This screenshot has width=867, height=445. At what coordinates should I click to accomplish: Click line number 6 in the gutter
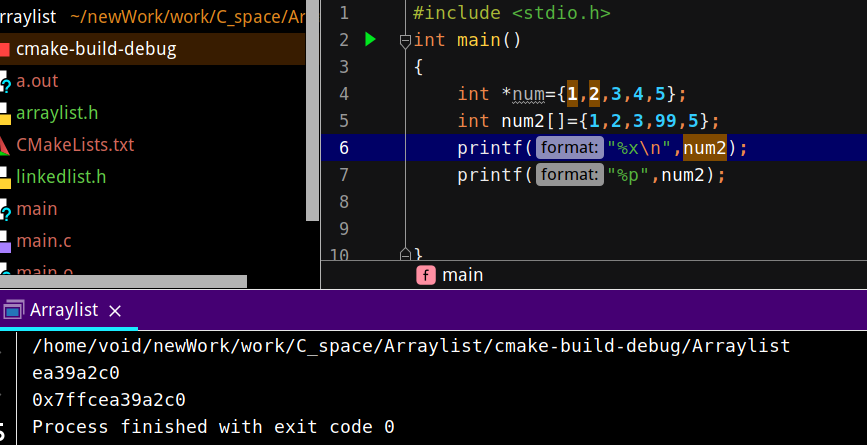point(344,148)
